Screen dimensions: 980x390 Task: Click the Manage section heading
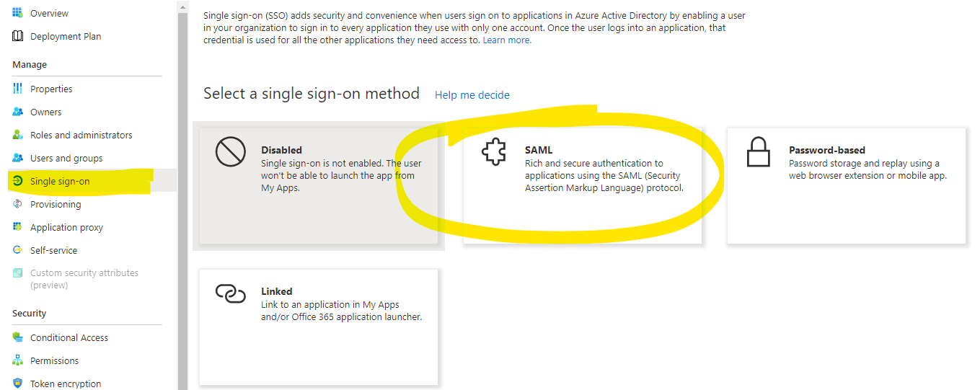click(30, 65)
